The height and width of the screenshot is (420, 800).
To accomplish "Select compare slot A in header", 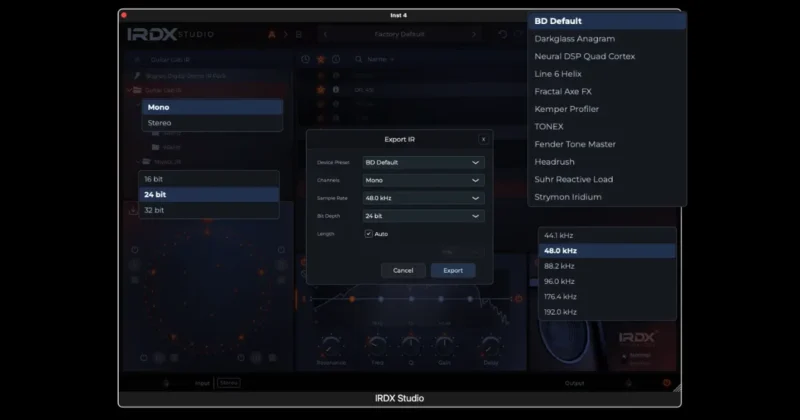I will click(271, 34).
